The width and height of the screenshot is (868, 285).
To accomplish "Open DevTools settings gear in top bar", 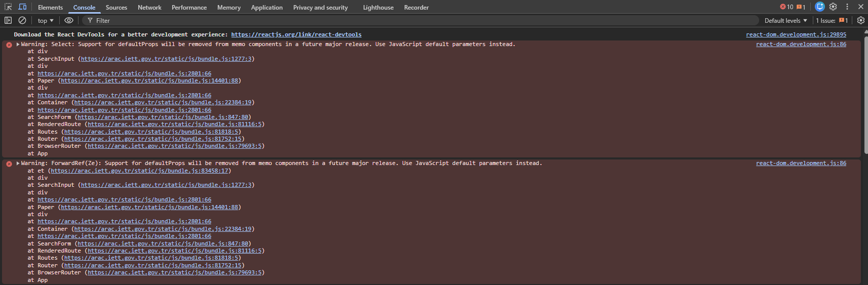I will pyautogui.click(x=833, y=7).
